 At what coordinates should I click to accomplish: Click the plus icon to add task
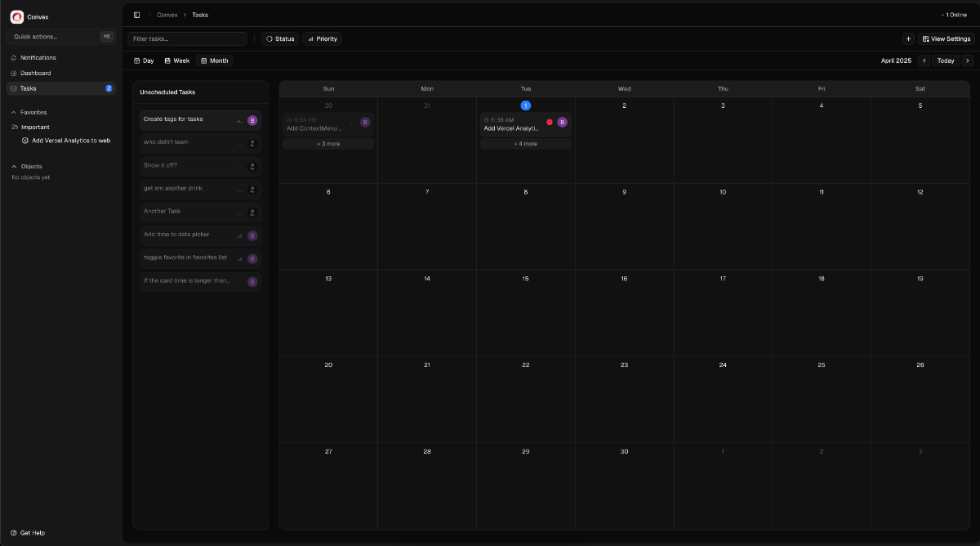pos(908,38)
